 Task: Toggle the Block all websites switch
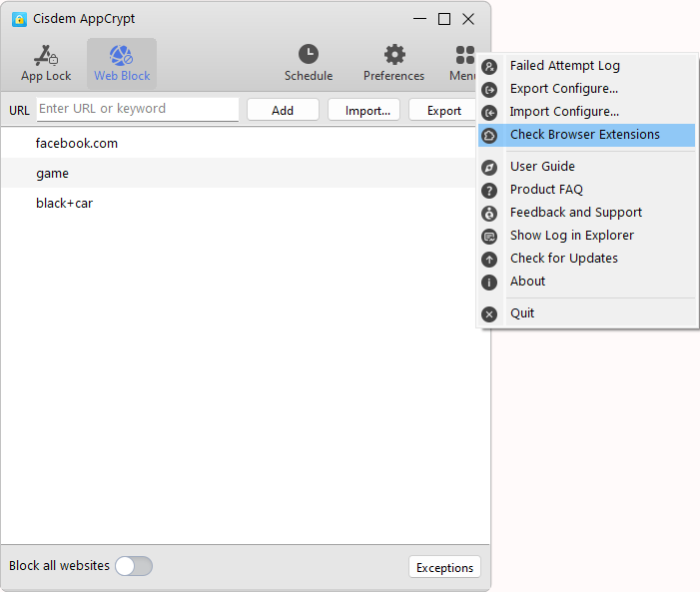click(x=134, y=566)
